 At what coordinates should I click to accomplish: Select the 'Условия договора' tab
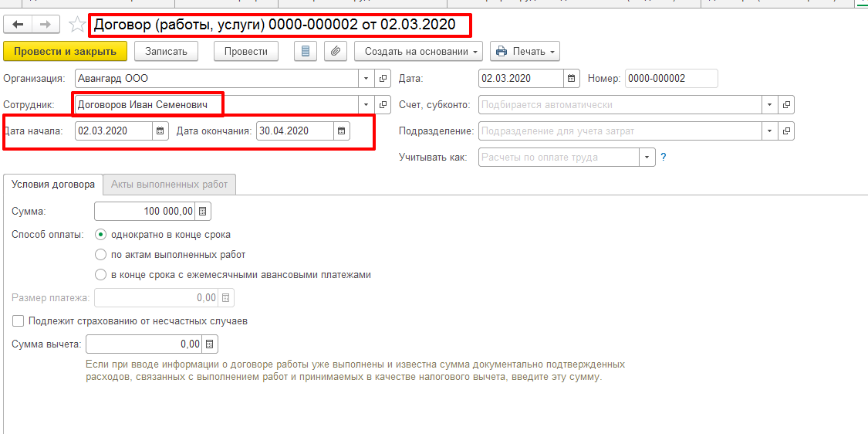click(53, 185)
